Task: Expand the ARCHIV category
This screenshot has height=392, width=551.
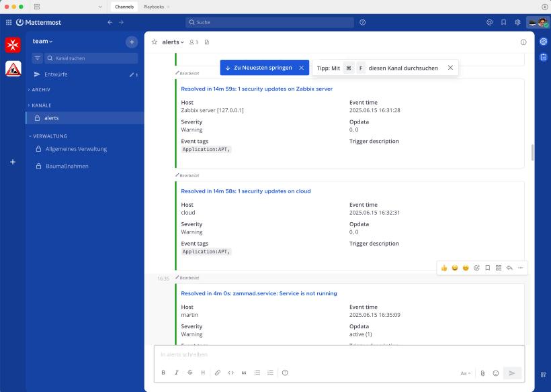Action: (39, 89)
